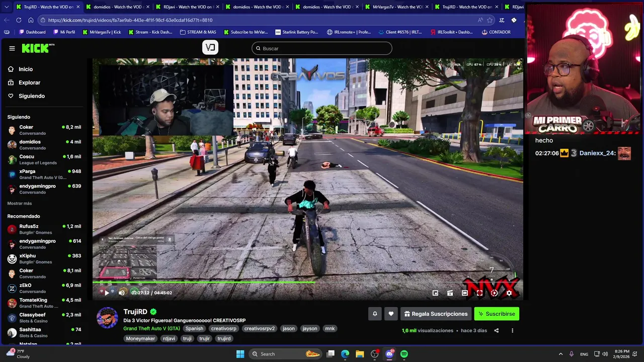This screenshot has width=644, height=362.
Task: Open Explorar in the sidebar
Action: (29, 82)
